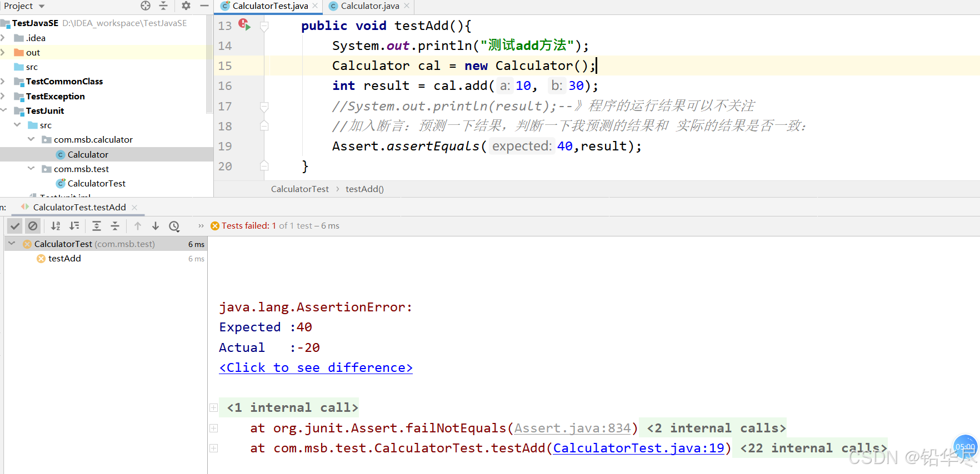Select failed testAdd result row
980x474 pixels.
click(x=106, y=259)
